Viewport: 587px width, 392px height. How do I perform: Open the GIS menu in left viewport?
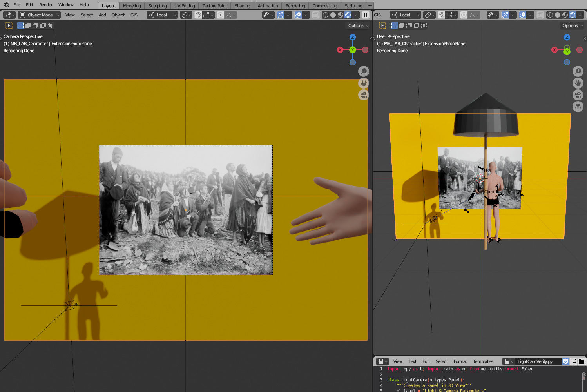(134, 15)
